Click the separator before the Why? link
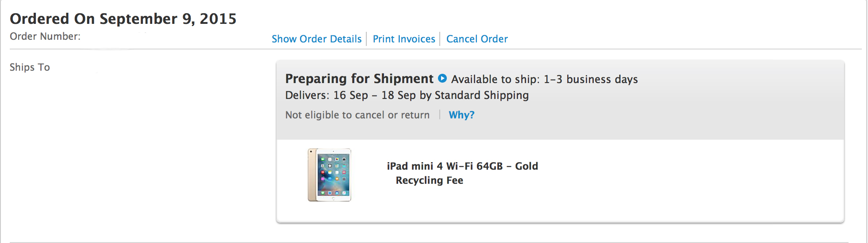Viewport: 868px width, 243px height. pyautogui.click(x=439, y=115)
